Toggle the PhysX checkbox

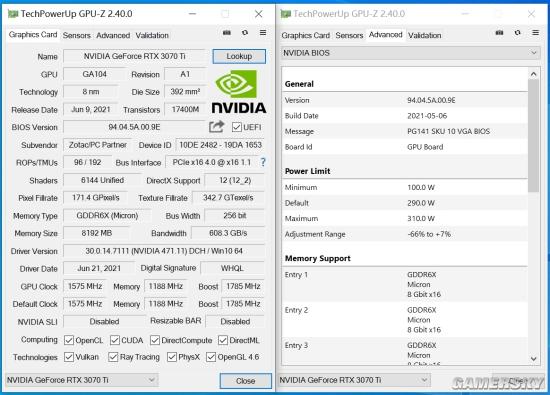172,357
